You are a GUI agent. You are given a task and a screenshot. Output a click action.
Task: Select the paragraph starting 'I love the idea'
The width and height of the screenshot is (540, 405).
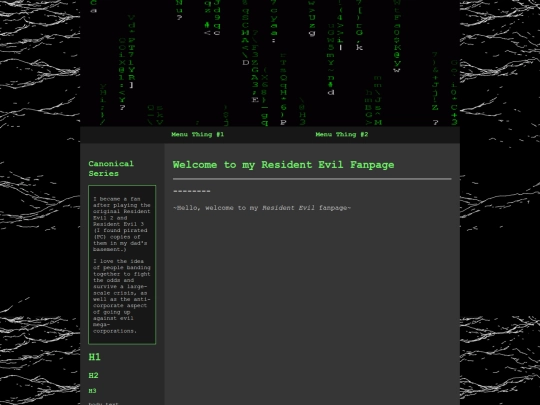point(122,296)
